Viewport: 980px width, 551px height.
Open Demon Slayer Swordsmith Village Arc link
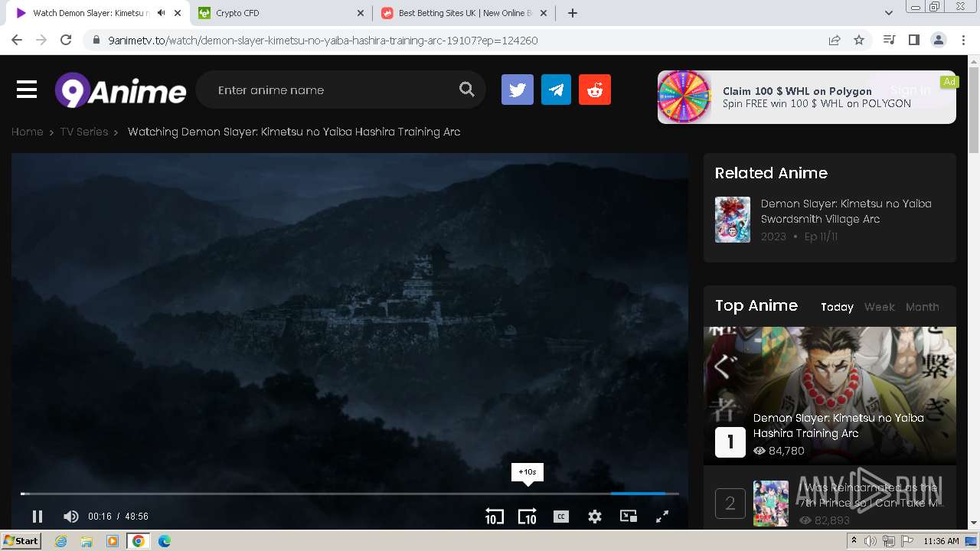846,211
